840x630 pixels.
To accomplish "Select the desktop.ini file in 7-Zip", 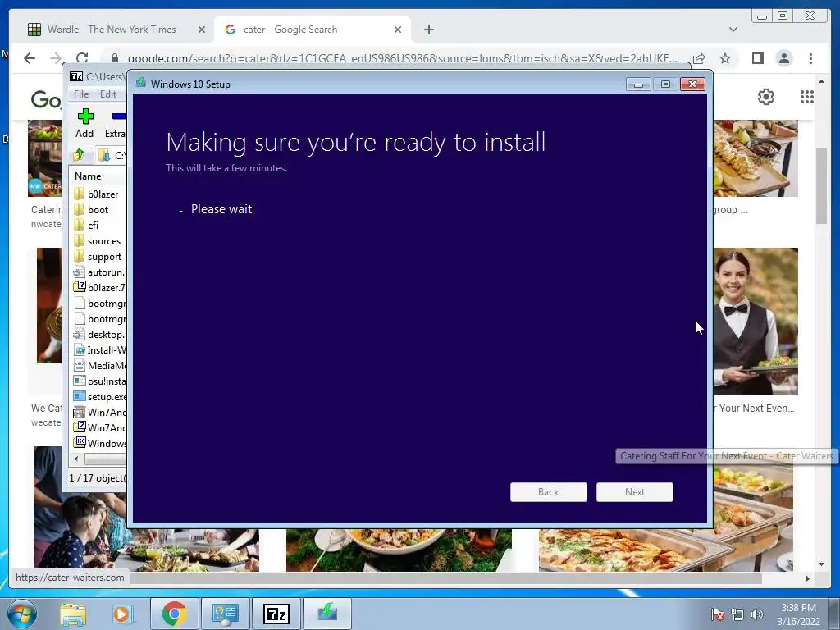I will pyautogui.click(x=99, y=335).
